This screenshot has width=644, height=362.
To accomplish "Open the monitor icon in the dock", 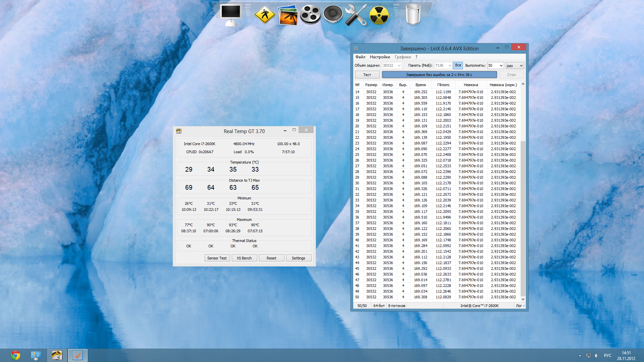I will pyautogui.click(x=231, y=15).
